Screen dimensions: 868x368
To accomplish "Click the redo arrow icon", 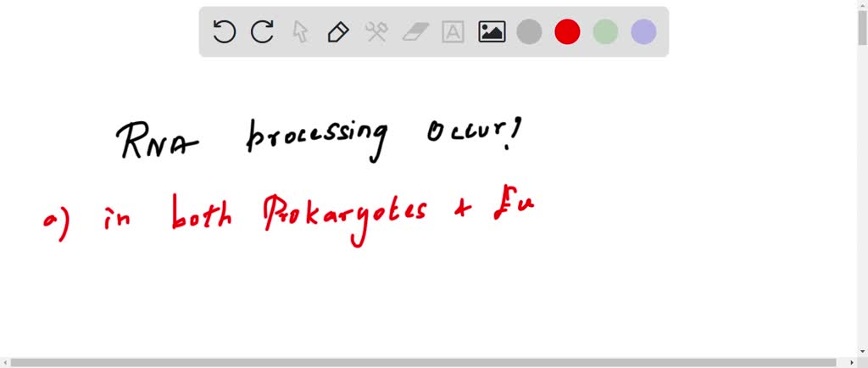I will [x=263, y=31].
